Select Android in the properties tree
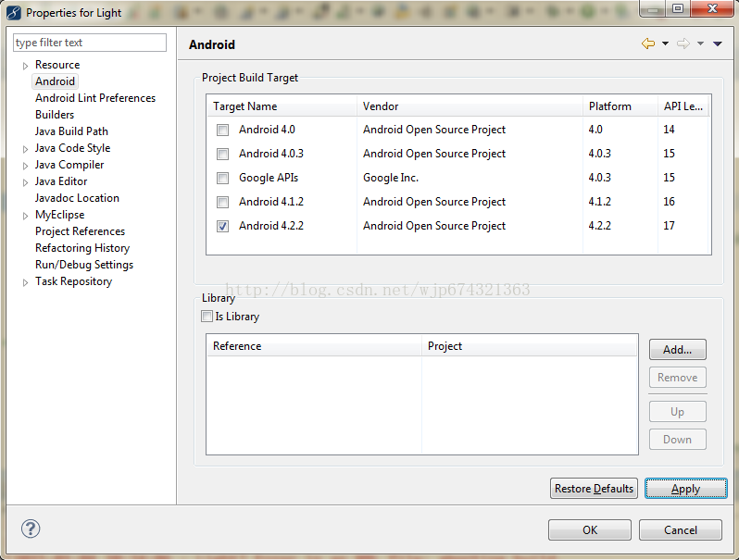 click(56, 81)
